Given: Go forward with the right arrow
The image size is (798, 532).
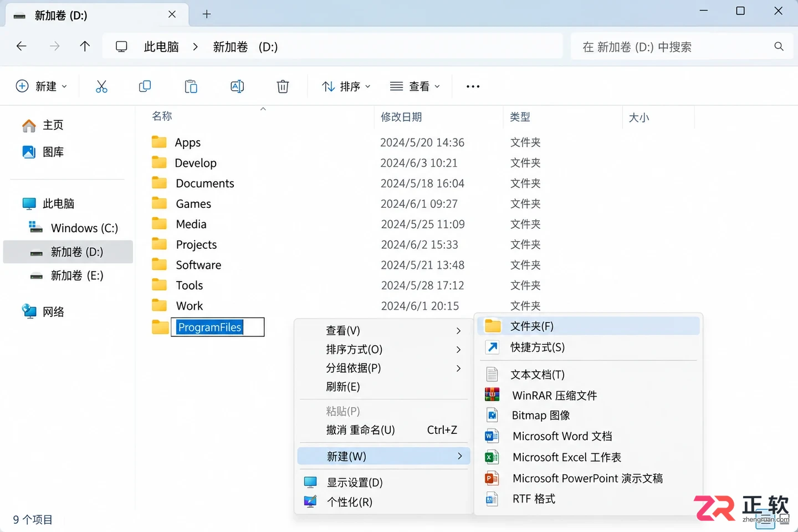Looking at the screenshot, I should tap(54, 47).
